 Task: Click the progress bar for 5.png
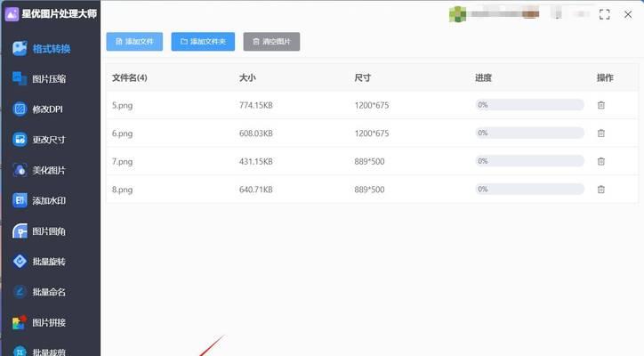pyautogui.click(x=529, y=105)
